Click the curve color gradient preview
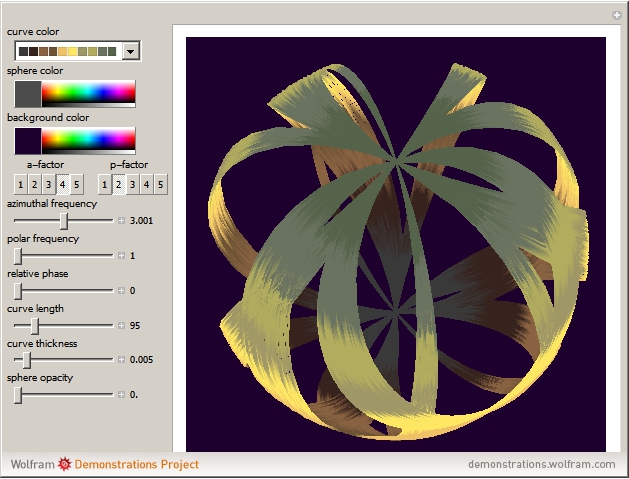This screenshot has height=479, width=629. [67, 51]
